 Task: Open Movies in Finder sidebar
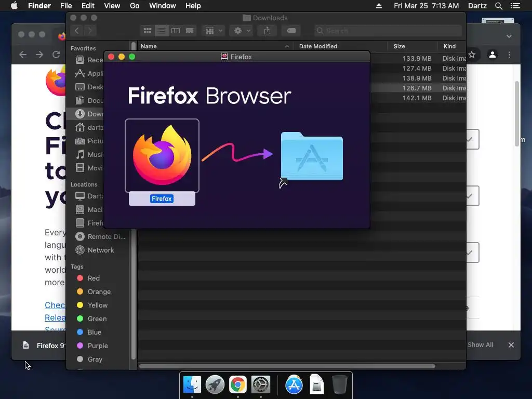tap(89, 168)
